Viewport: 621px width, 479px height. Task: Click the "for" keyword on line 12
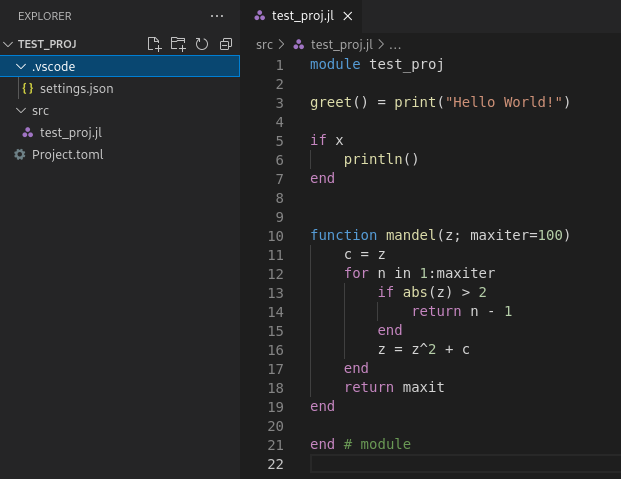(356, 273)
